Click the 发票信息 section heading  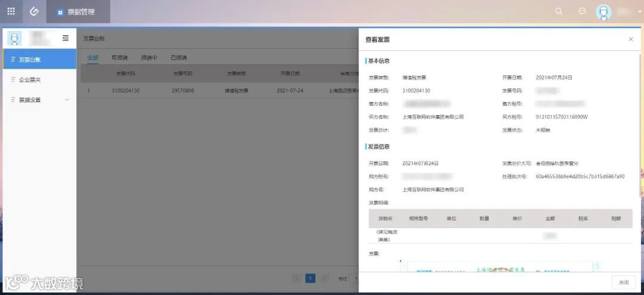coord(379,146)
